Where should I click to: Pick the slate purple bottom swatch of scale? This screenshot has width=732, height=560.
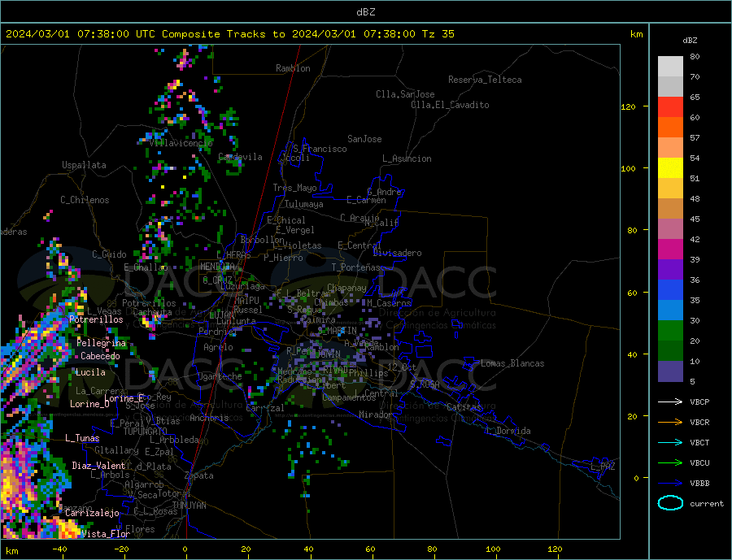click(x=670, y=371)
